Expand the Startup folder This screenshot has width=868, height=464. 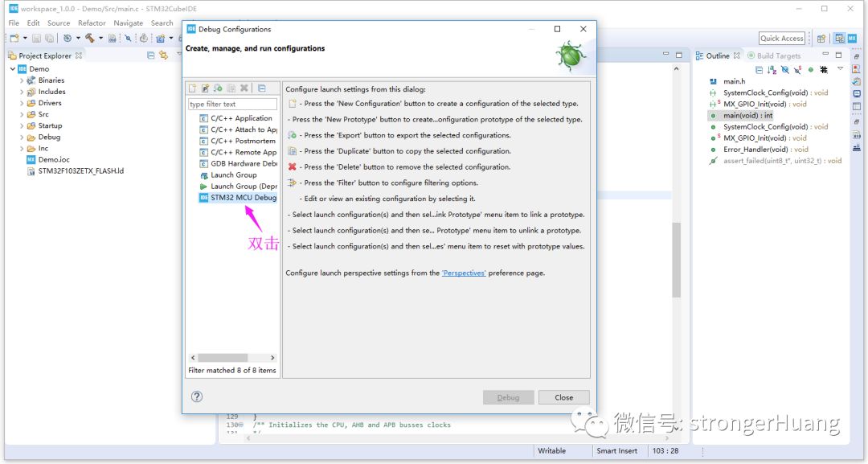coord(22,125)
